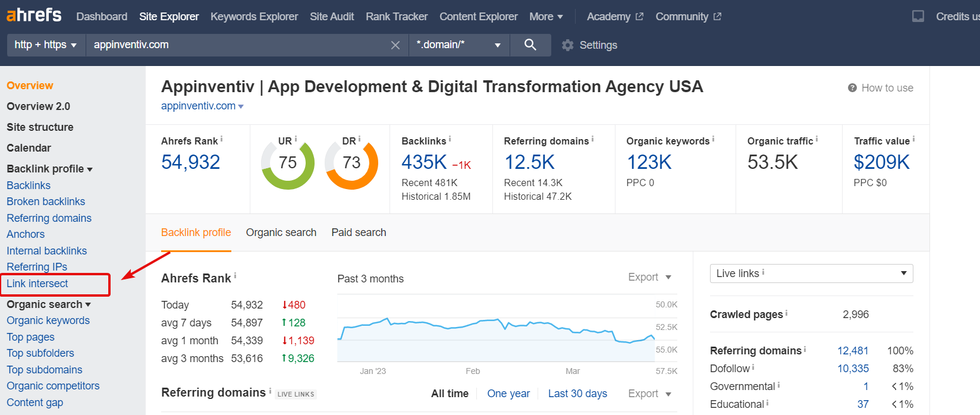980x415 pixels.
Task: Open Top subfolders report
Action: (x=40, y=353)
